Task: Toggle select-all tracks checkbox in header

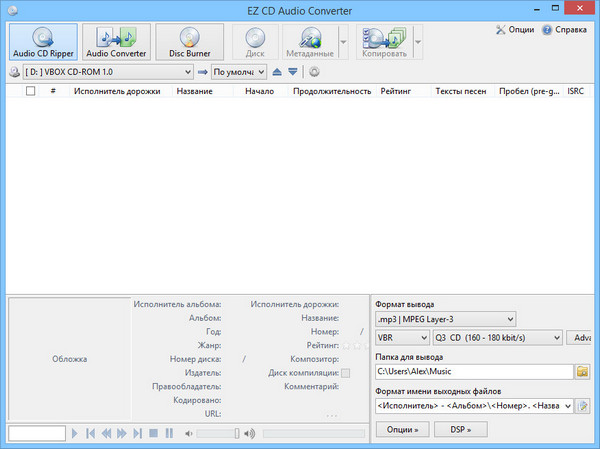Action: coord(30,91)
